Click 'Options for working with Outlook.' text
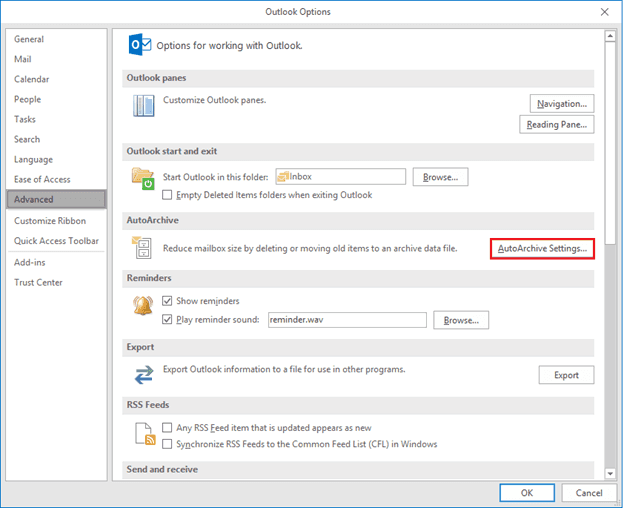Image resolution: width=624 pixels, height=508 pixels. tap(229, 45)
